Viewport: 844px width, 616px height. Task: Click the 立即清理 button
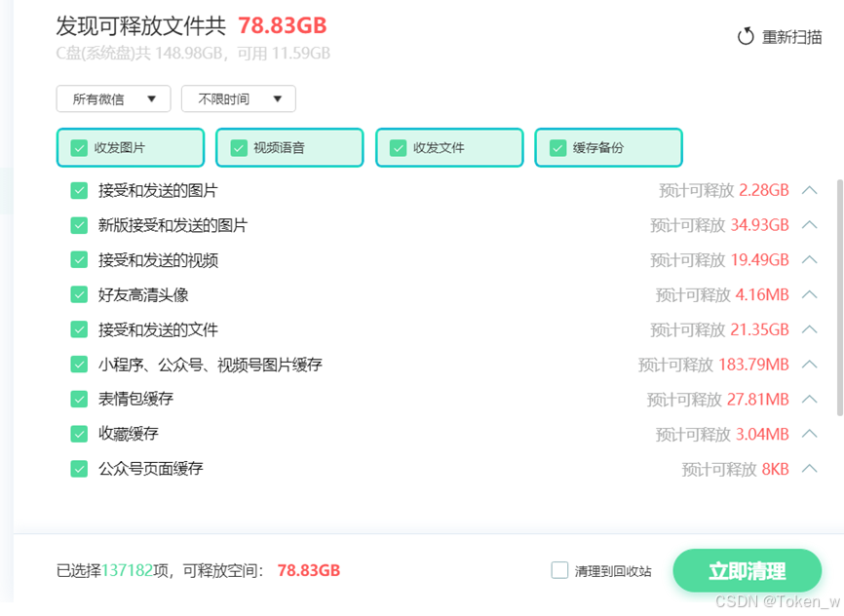pos(748,570)
